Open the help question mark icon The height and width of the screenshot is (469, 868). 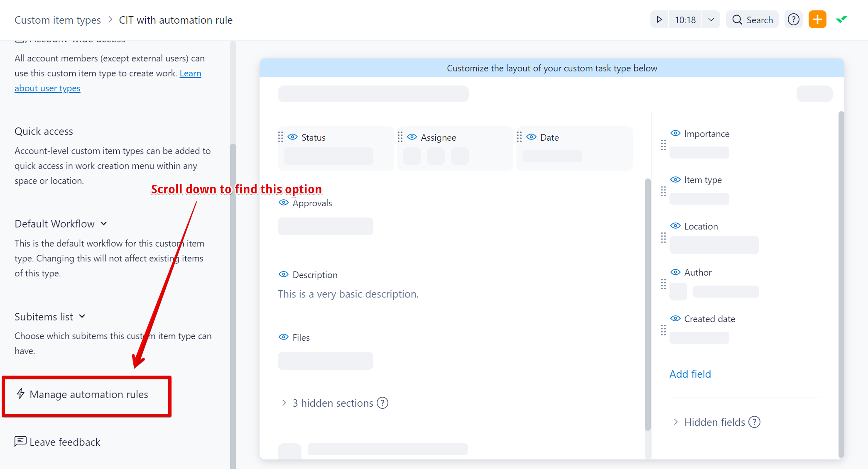[x=793, y=20]
